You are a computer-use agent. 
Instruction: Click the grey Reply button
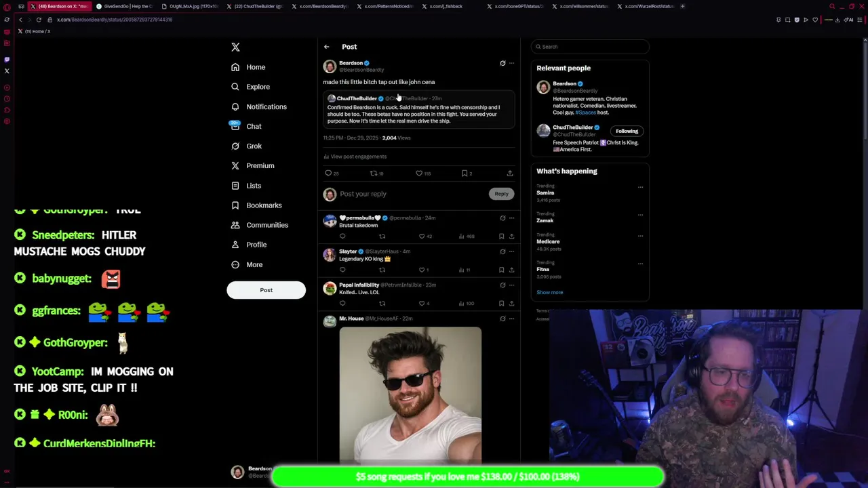click(x=501, y=194)
